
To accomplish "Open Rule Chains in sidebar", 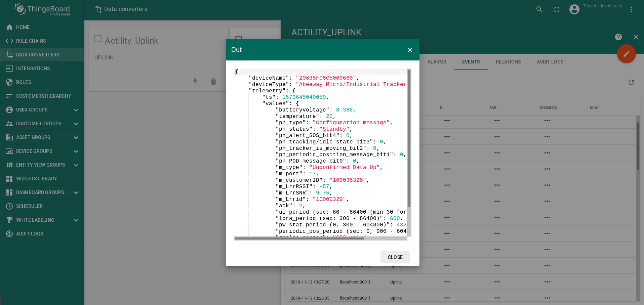I will pyautogui.click(x=42, y=41).
